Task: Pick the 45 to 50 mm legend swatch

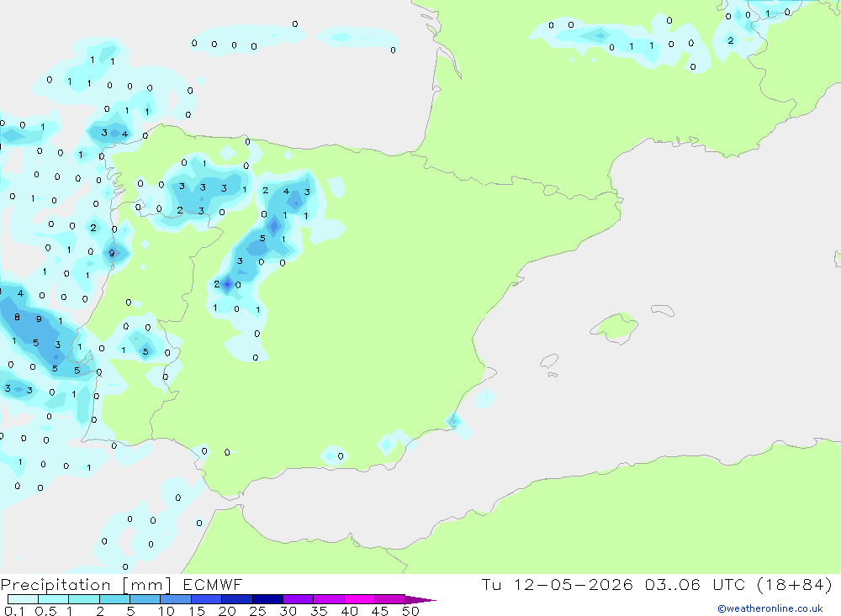Action: click(x=390, y=599)
